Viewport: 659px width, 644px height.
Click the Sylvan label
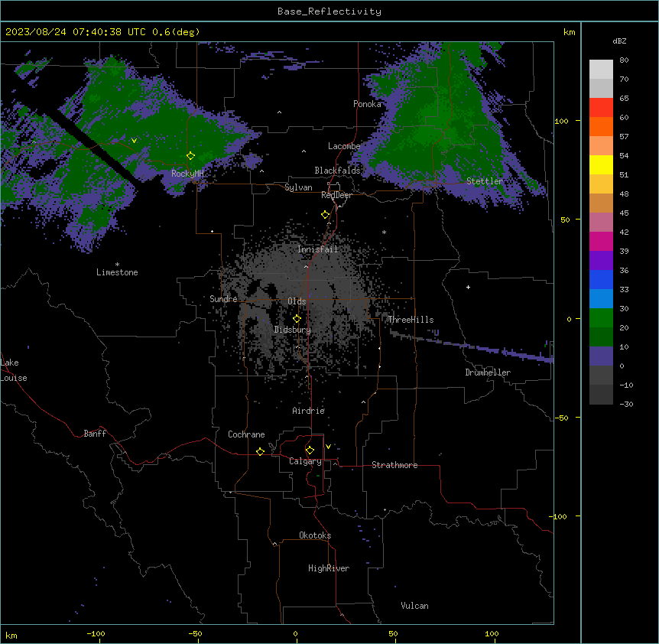pyautogui.click(x=298, y=187)
